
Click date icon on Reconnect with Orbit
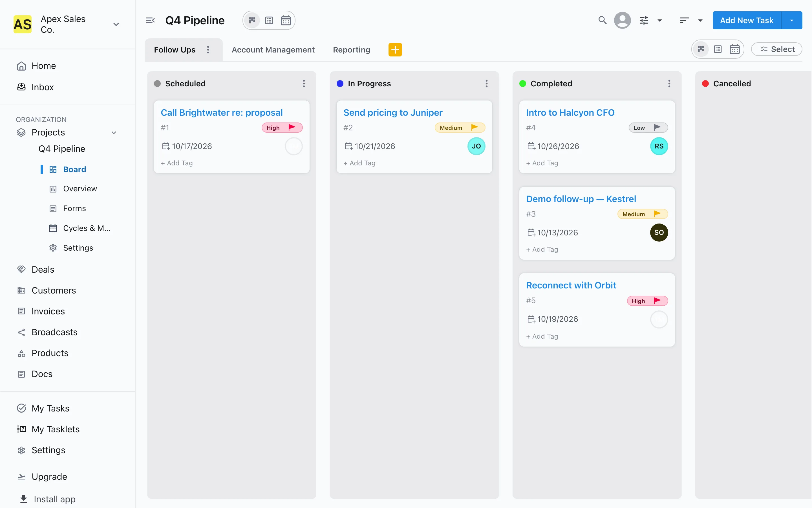point(531,319)
